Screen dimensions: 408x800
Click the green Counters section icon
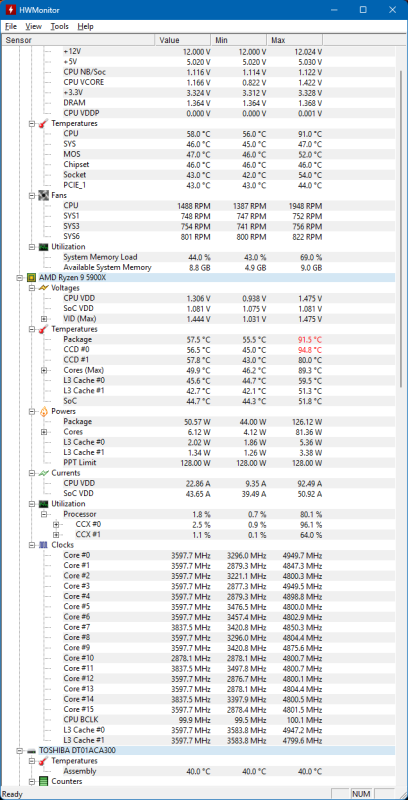point(44,782)
